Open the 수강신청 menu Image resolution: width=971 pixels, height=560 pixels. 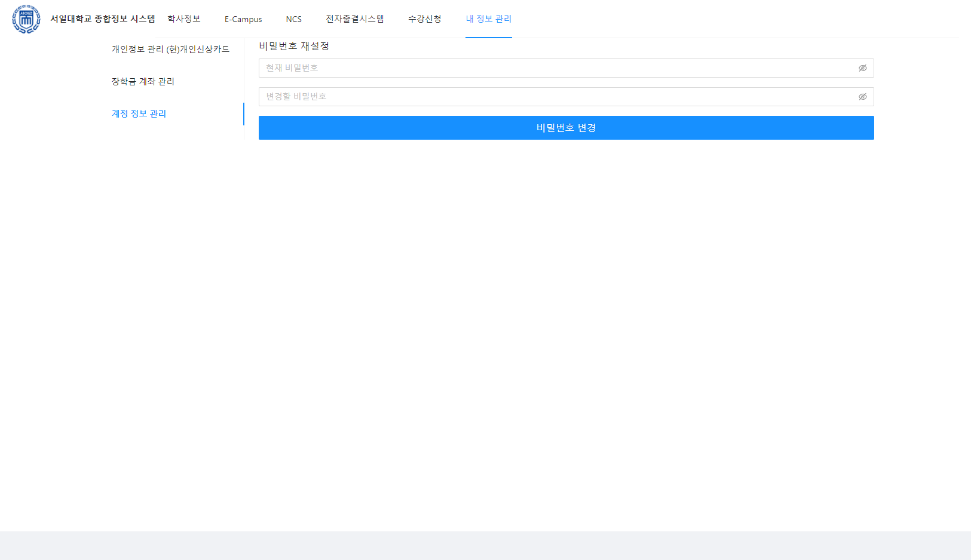pos(424,19)
